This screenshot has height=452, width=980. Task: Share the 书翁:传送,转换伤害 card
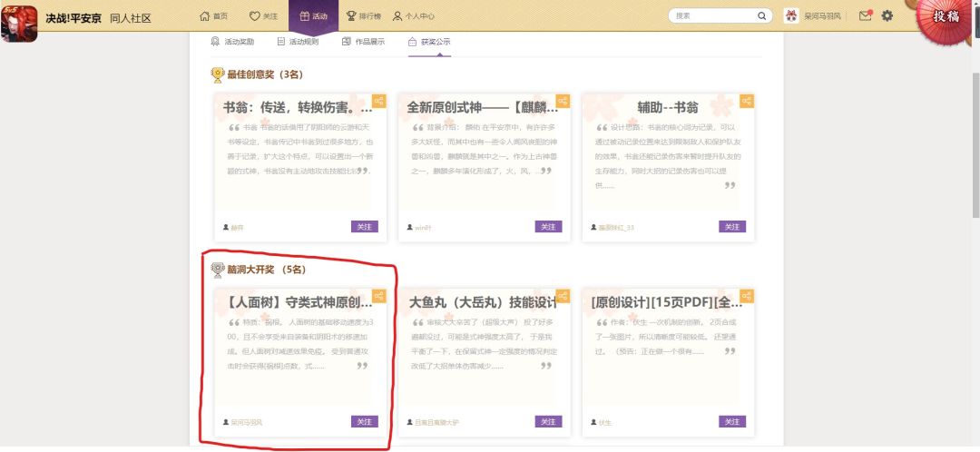379,101
